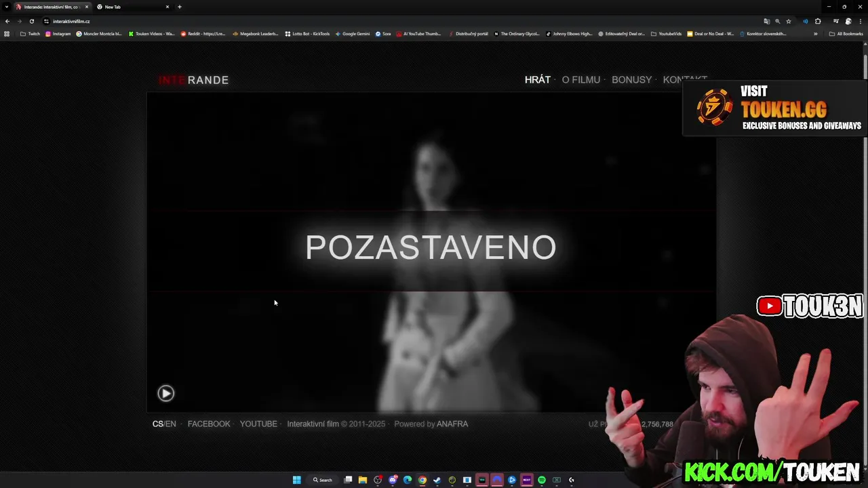Click the blue sound-wave extension icon
The width and height of the screenshot is (868, 488).
pos(806,21)
